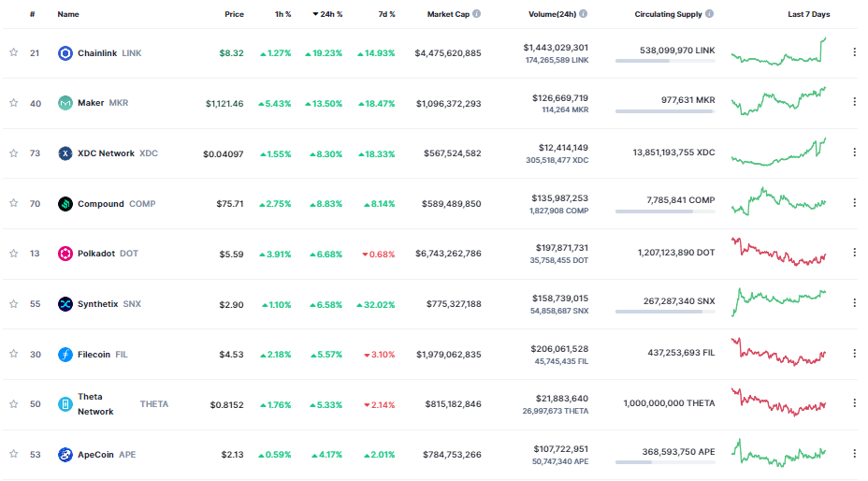The width and height of the screenshot is (868, 481).
Task: Show Market Cap info tooltip icon
Action: [x=477, y=14]
